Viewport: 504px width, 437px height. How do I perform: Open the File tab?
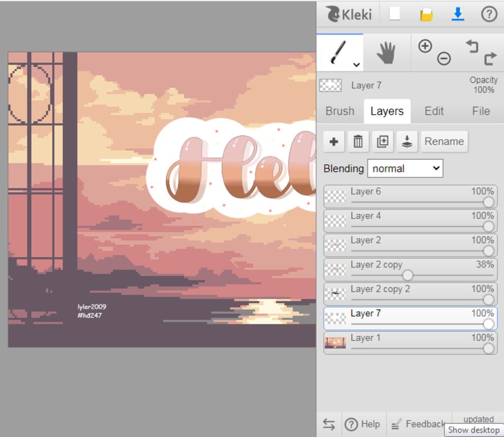pos(481,111)
